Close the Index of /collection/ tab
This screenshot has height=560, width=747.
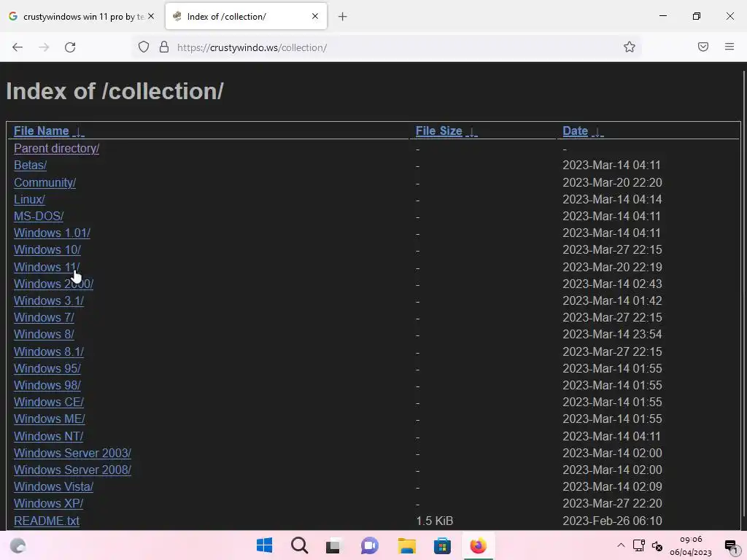coord(315,16)
